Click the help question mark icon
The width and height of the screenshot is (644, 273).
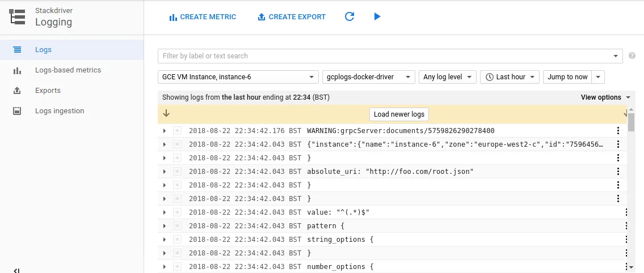click(x=632, y=56)
